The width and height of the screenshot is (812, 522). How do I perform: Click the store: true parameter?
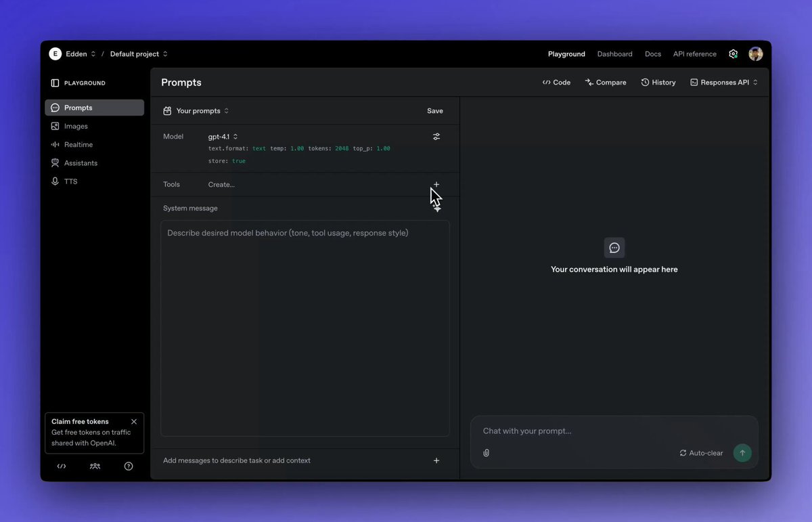[x=227, y=161]
